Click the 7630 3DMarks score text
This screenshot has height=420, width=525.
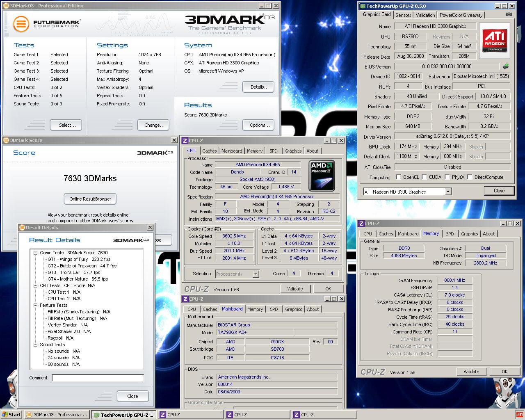tap(90, 178)
